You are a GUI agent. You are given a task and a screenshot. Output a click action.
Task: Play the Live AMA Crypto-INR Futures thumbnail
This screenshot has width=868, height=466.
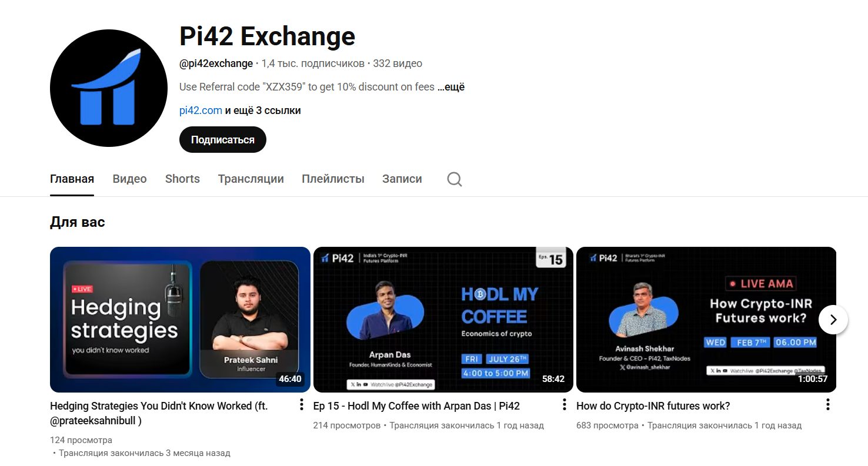[x=706, y=320]
